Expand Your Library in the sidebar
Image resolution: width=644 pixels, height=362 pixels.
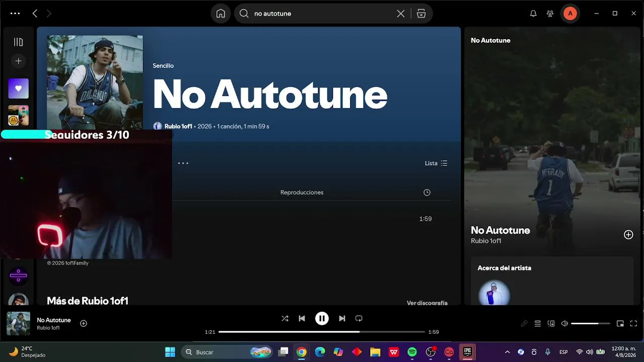[x=18, y=42]
